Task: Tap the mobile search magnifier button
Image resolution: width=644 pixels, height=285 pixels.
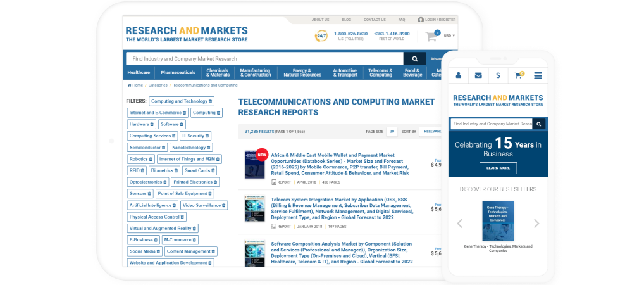Action: (x=539, y=123)
